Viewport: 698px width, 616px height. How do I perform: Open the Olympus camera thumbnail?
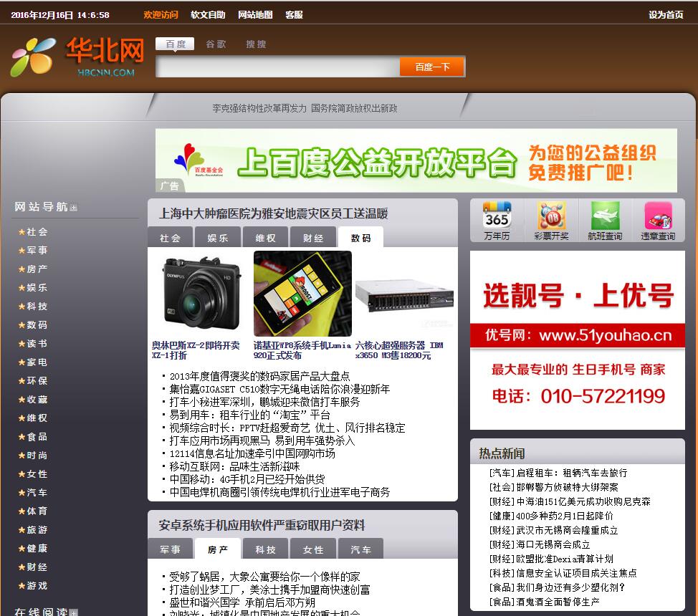point(201,294)
